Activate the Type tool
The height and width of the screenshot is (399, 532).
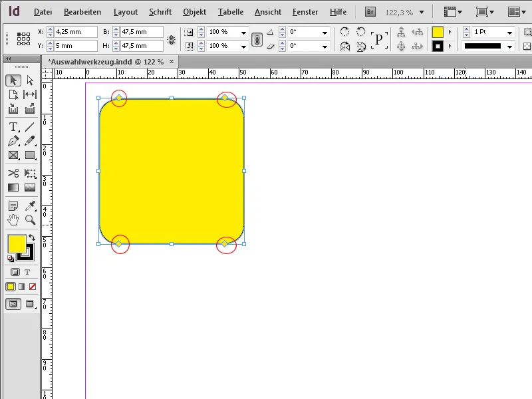(x=12, y=126)
